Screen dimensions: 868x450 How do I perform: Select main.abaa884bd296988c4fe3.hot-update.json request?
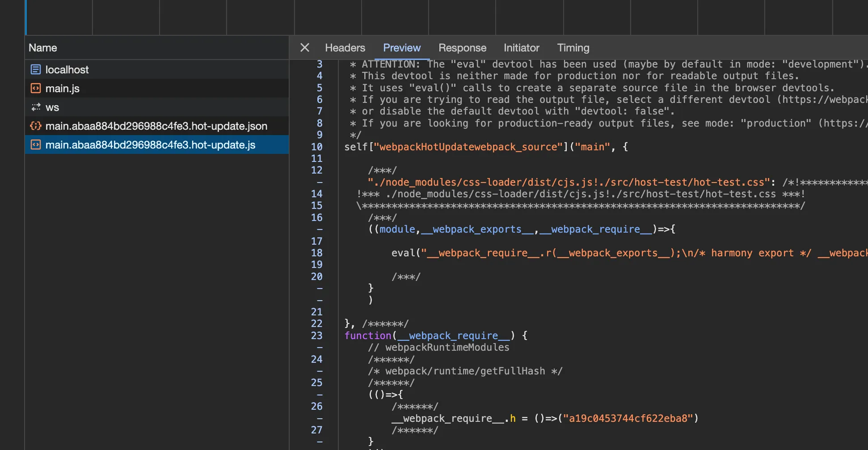point(157,126)
